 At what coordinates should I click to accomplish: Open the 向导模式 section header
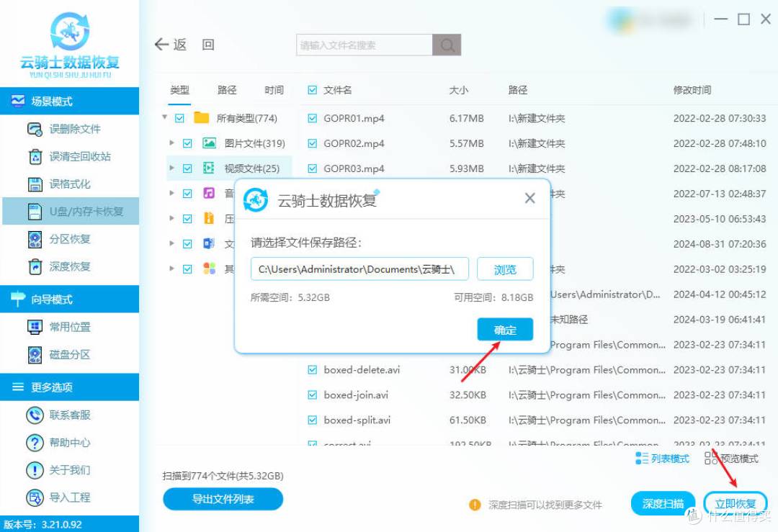[x=69, y=299]
